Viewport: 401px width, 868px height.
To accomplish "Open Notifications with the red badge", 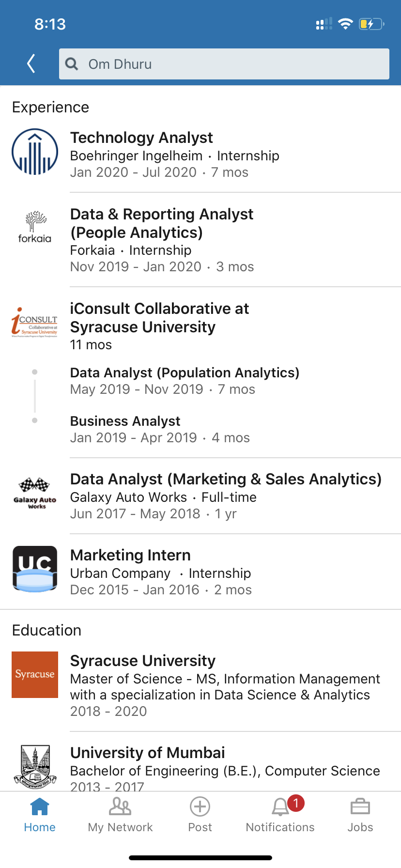I will (280, 815).
